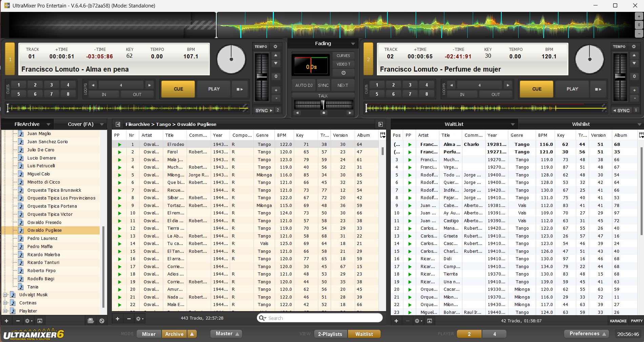
Task: Select Osvaldo Fresedo in file tree
Action: click(x=44, y=223)
